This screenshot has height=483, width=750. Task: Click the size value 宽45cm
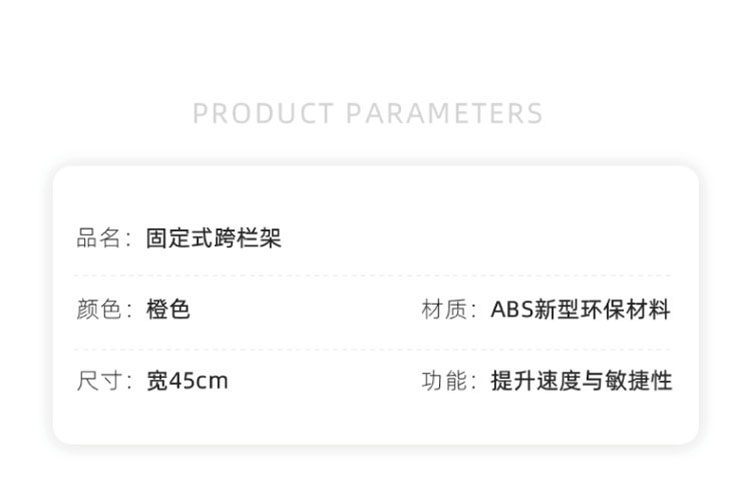187,381
